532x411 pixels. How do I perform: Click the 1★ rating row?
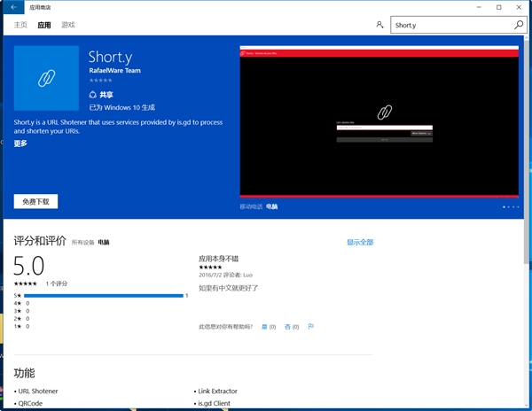click(x=21, y=326)
